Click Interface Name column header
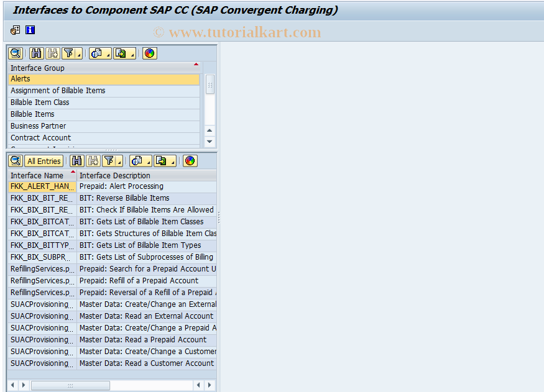 42,175
